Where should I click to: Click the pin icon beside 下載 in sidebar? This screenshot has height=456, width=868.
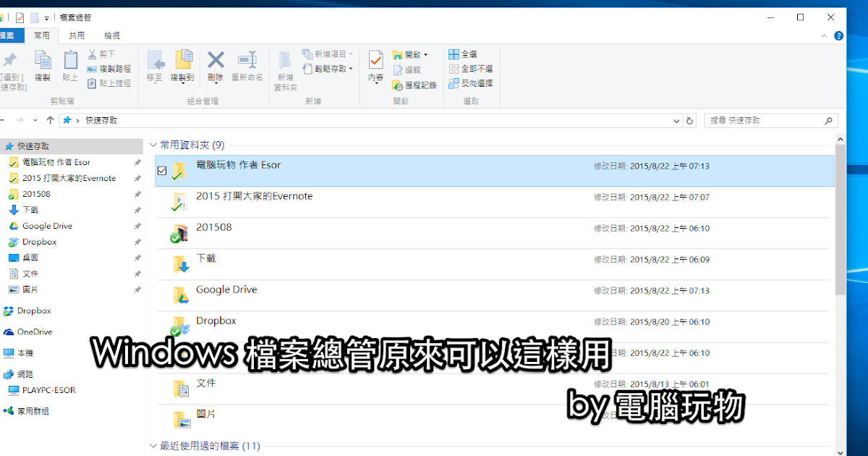coord(137,210)
